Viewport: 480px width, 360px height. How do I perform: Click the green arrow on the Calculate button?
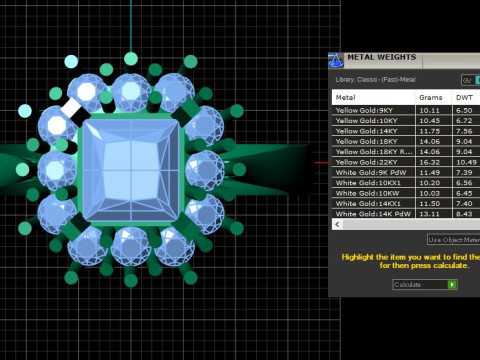tap(452, 285)
